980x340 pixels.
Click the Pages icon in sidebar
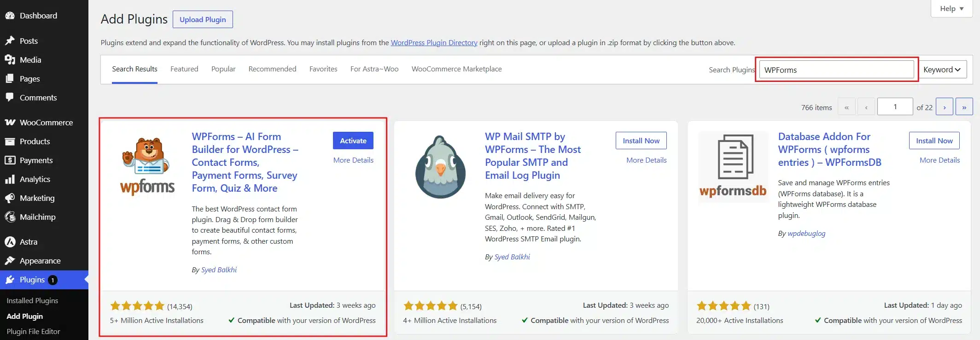[x=10, y=79]
